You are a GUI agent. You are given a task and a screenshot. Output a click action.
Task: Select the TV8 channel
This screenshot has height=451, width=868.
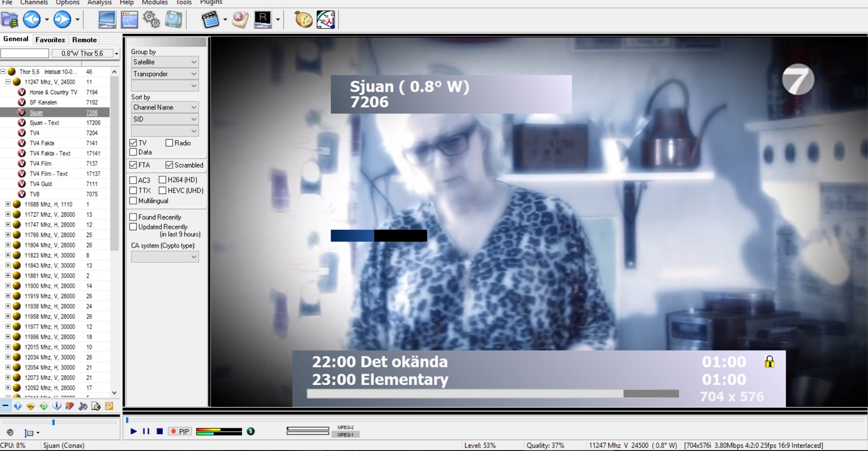coord(34,194)
